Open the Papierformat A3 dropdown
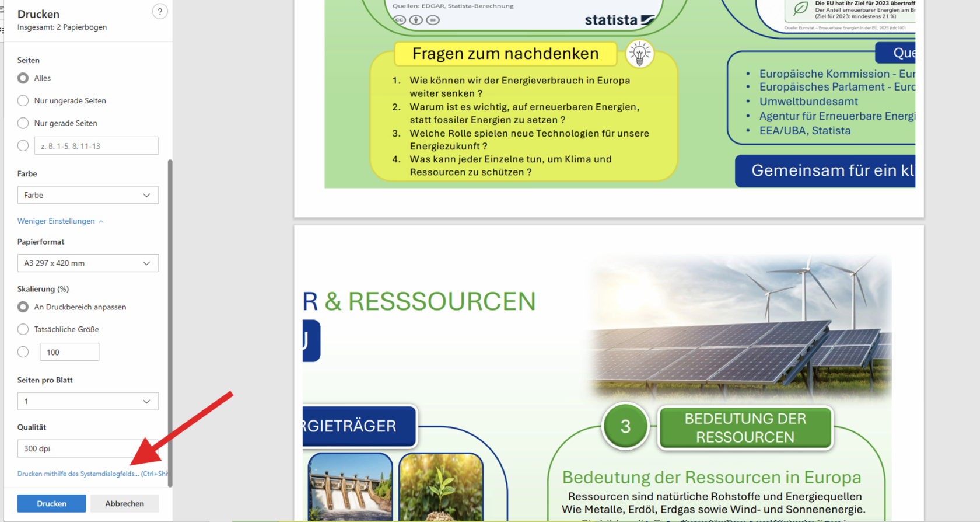The image size is (980, 522). coord(88,263)
